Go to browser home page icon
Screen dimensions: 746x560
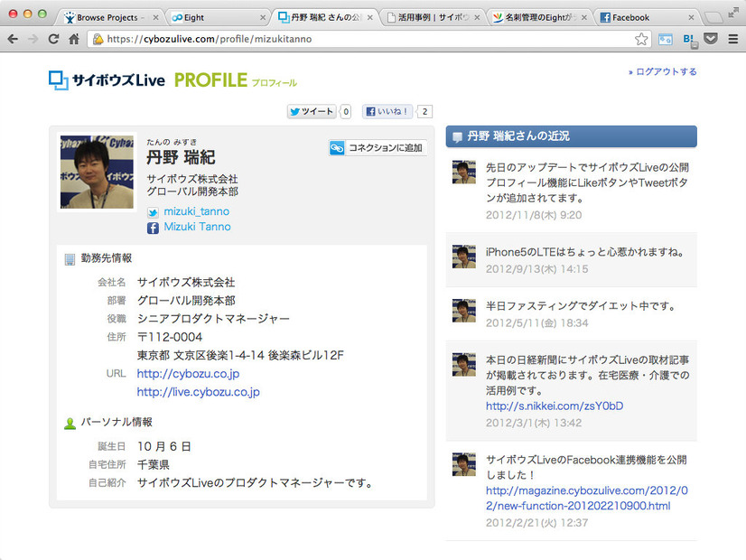(74, 39)
